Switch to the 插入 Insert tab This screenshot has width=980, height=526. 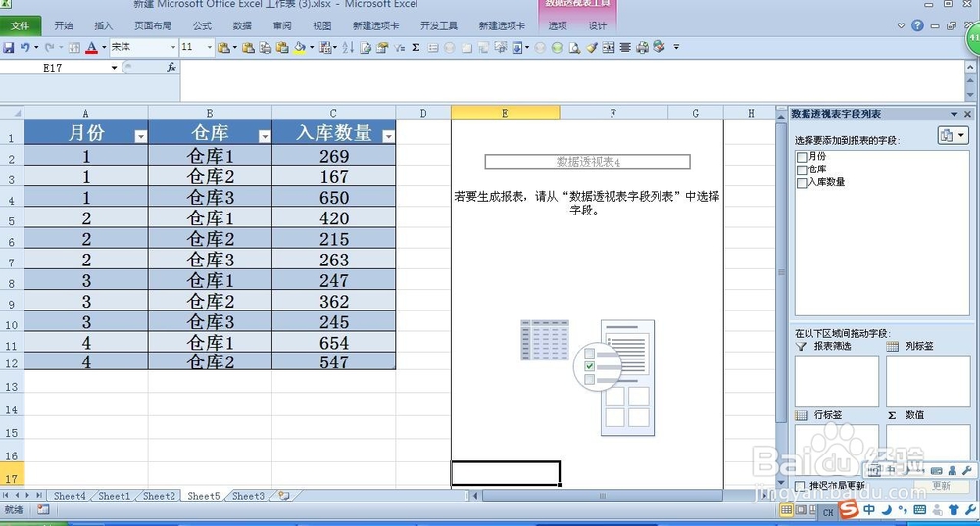coord(103,25)
